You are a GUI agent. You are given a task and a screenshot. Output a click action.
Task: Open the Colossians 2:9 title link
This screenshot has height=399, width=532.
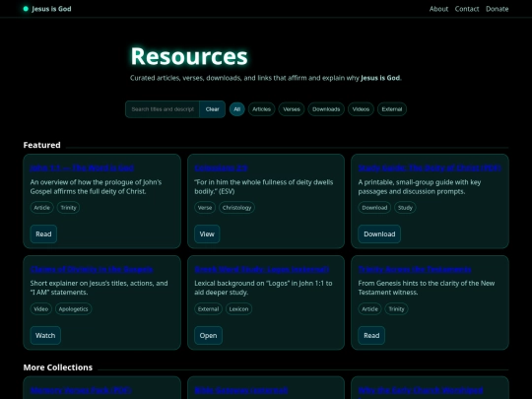click(221, 167)
